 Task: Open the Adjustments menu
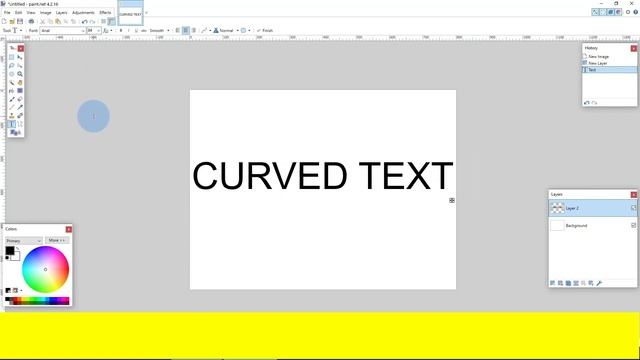click(83, 13)
